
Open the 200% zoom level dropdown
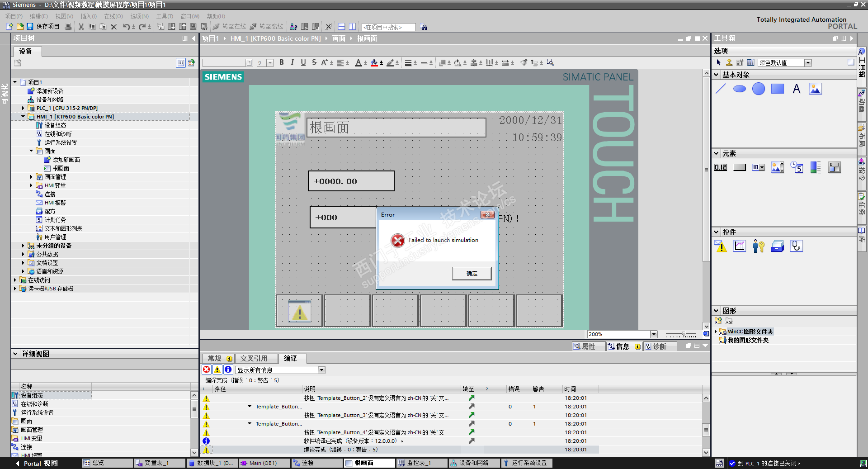654,334
